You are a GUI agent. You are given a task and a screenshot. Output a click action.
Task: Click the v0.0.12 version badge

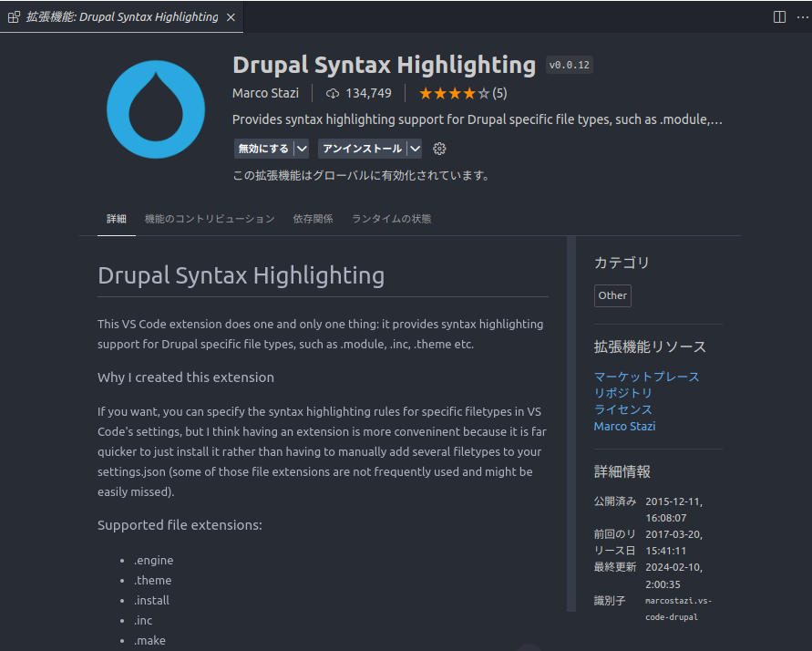click(x=569, y=66)
